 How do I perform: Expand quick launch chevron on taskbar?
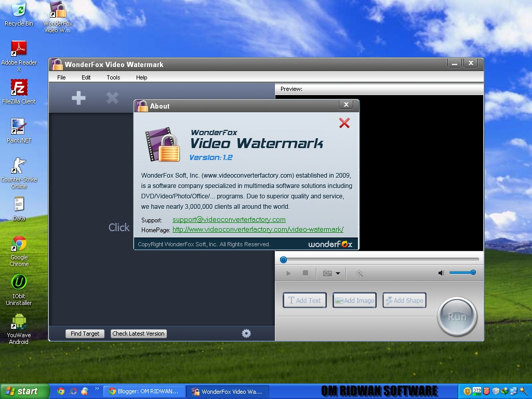[x=97, y=389]
